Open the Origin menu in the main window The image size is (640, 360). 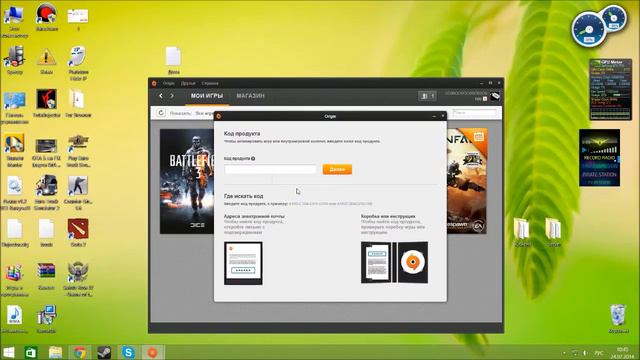[168, 83]
